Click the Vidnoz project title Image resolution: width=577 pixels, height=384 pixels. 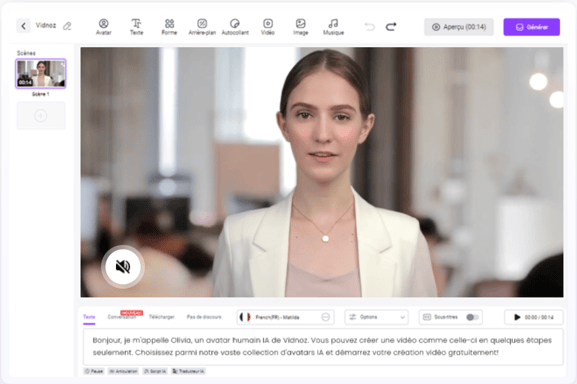[46, 25]
